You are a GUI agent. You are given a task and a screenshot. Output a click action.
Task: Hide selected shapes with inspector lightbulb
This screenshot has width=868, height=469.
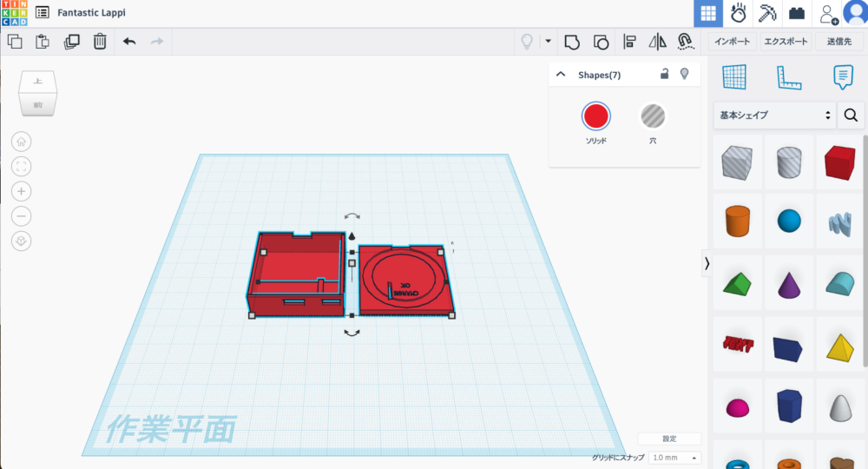click(x=684, y=74)
